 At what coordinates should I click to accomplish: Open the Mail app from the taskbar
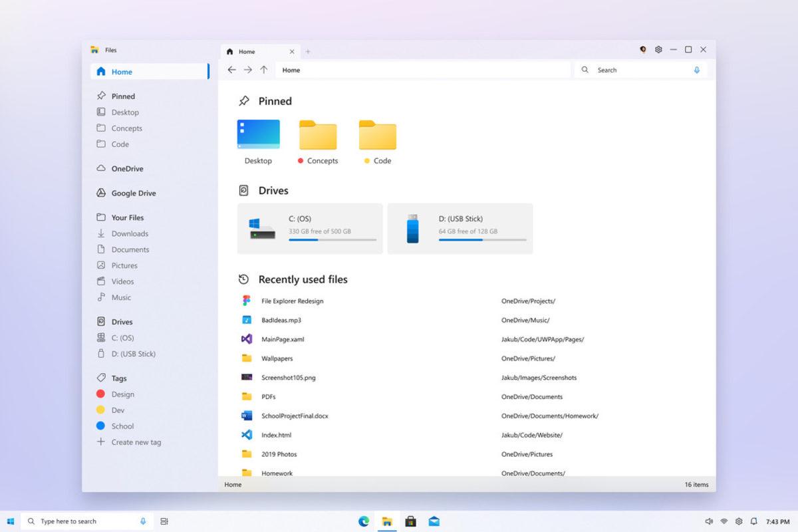[x=434, y=521]
